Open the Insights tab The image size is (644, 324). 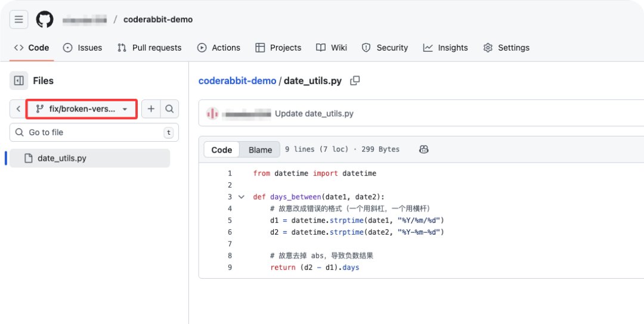445,48
